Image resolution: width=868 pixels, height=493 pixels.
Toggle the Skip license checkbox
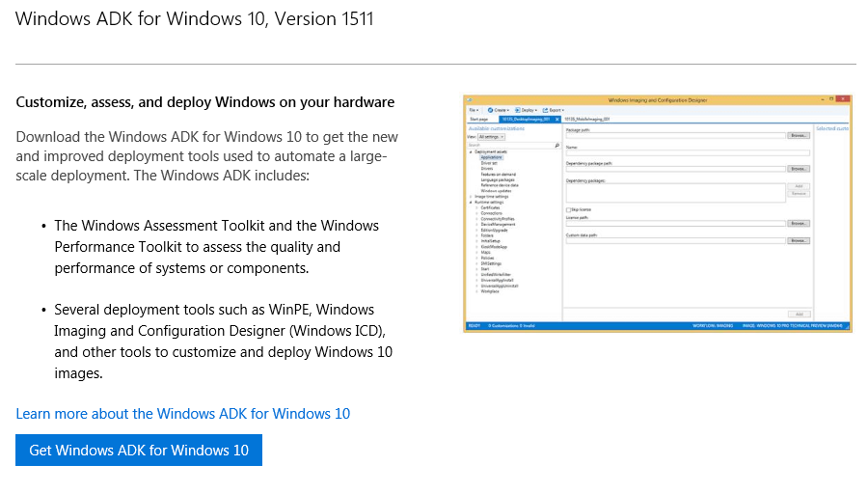pos(569,209)
